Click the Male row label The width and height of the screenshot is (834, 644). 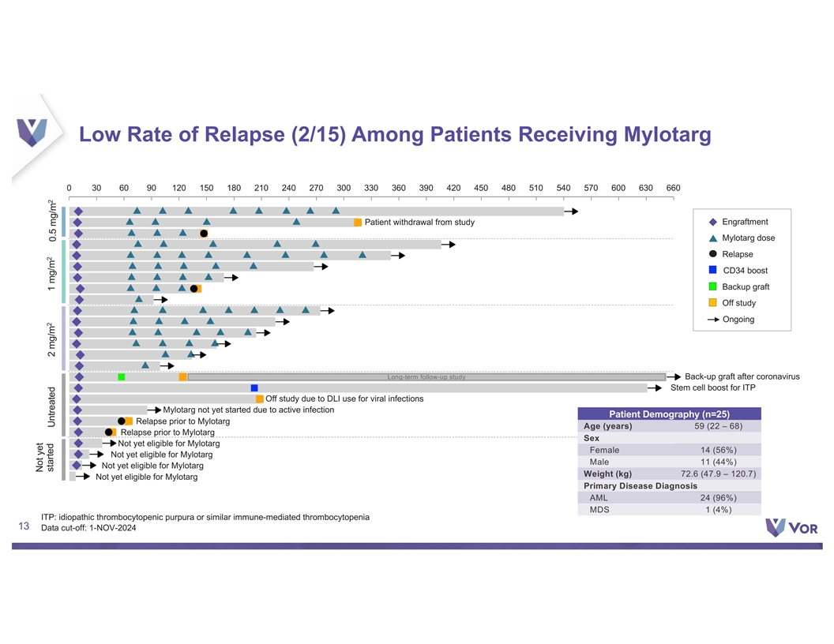point(599,462)
